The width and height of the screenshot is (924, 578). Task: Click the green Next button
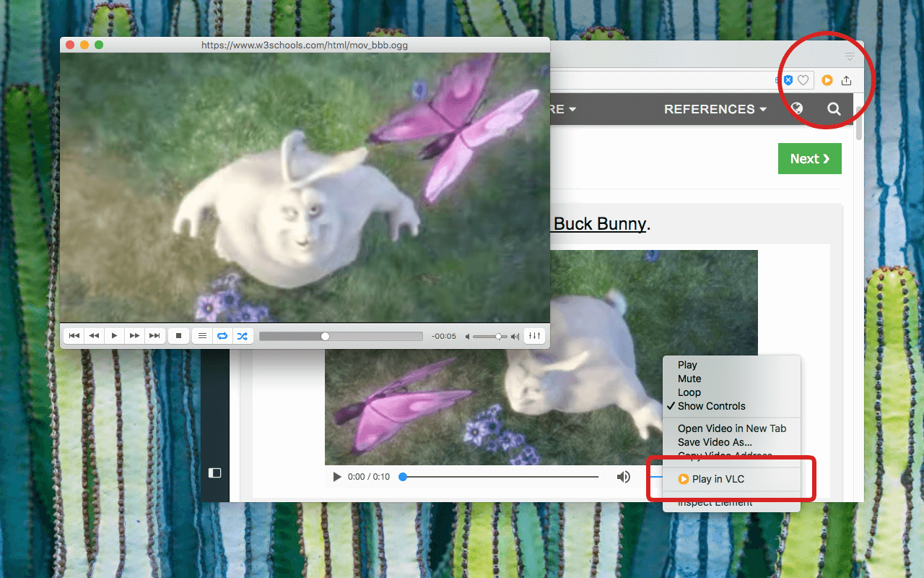tap(809, 158)
